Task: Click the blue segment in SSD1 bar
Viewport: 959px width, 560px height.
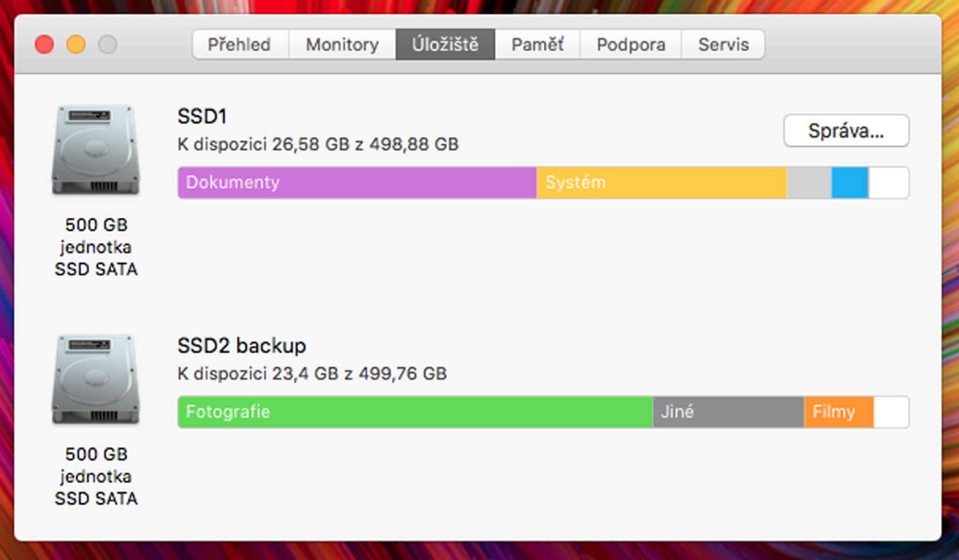Action: coord(849,183)
